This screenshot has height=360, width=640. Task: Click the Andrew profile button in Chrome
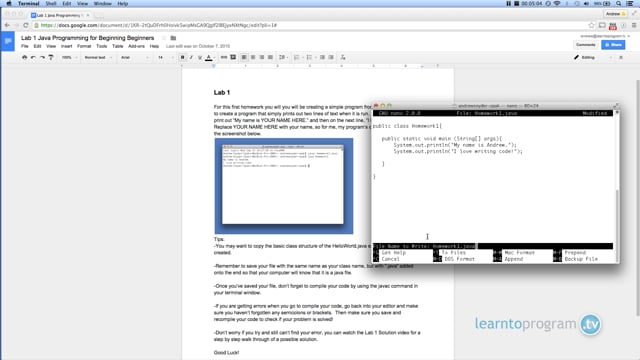(x=616, y=14)
